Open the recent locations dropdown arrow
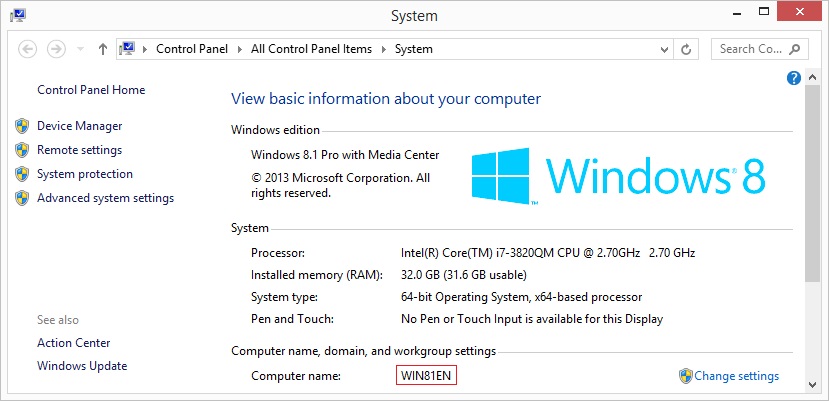This screenshot has height=401, width=829. point(80,49)
